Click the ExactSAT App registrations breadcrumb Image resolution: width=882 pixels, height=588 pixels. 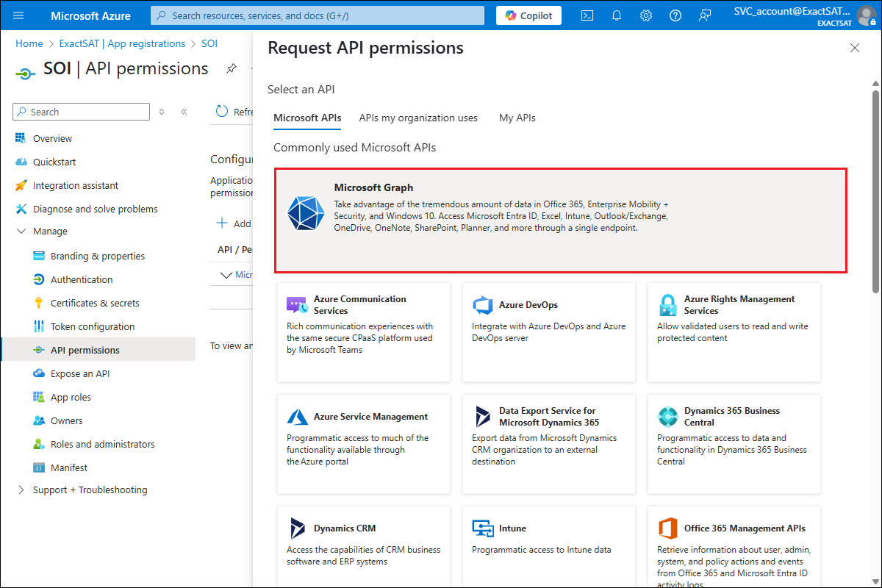122,43
